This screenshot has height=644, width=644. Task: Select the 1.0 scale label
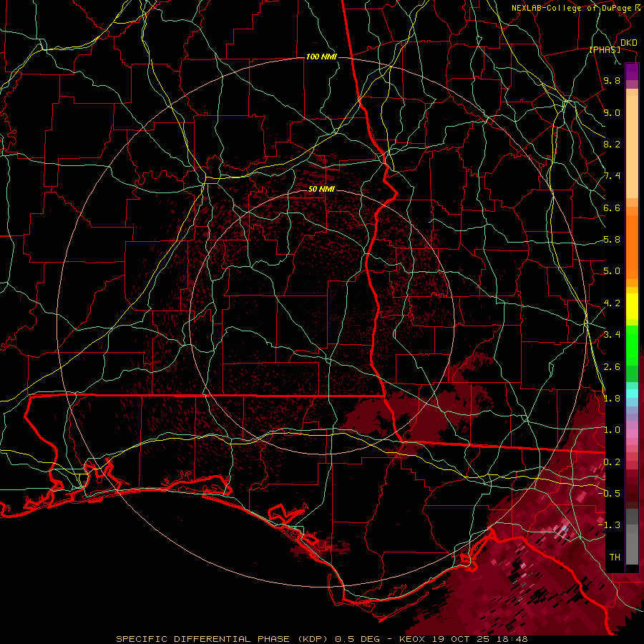click(612, 430)
